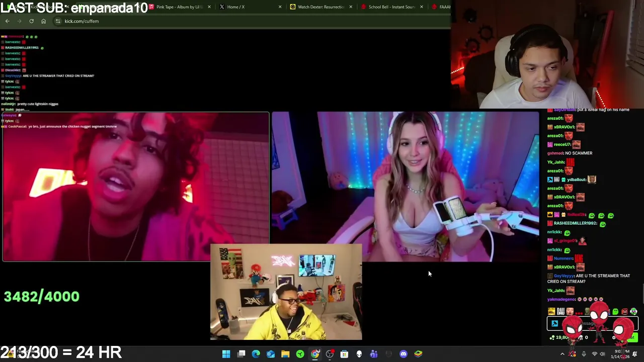Switch to the FAAAH tab

[442, 7]
